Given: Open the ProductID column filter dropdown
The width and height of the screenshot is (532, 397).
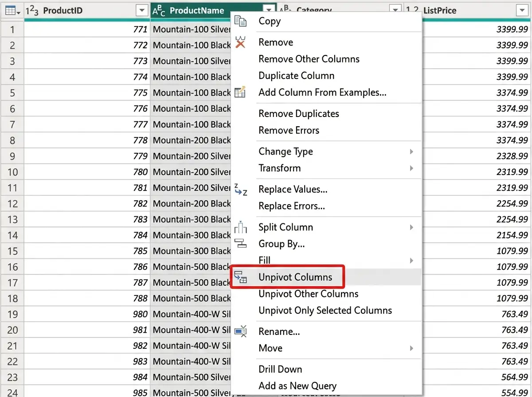Looking at the screenshot, I should click(x=142, y=11).
